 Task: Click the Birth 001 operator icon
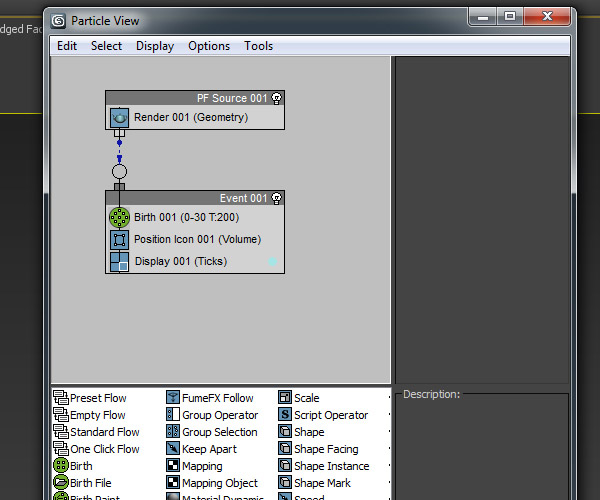(119, 217)
